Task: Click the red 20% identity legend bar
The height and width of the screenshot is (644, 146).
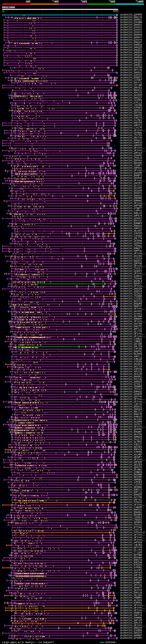Action: point(16,4)
